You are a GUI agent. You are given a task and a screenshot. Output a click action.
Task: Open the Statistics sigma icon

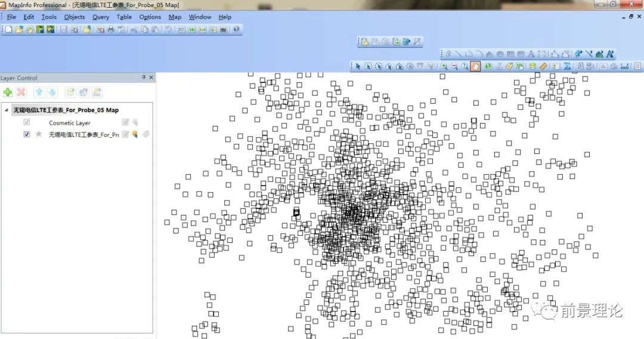567,66
